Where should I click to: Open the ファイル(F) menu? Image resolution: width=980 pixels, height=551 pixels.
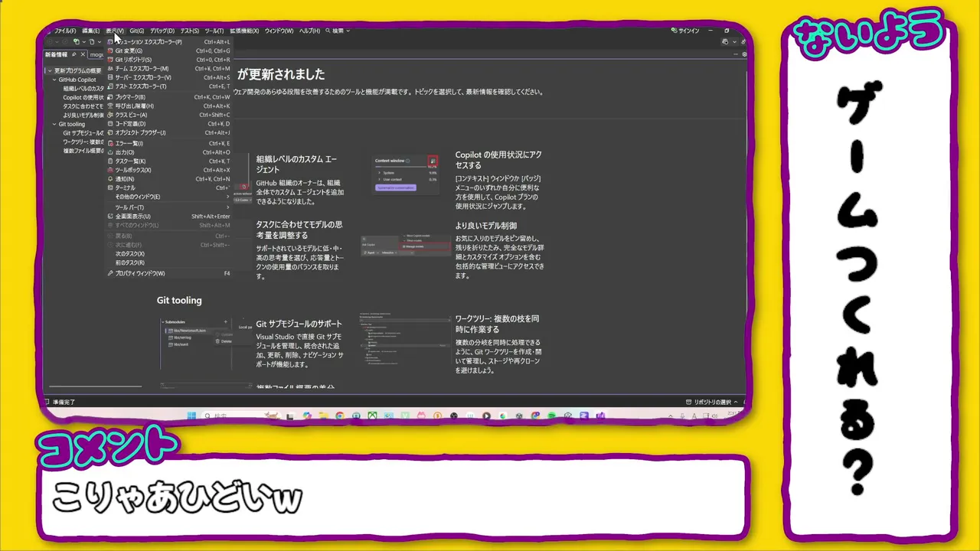[x=65, y=31]
